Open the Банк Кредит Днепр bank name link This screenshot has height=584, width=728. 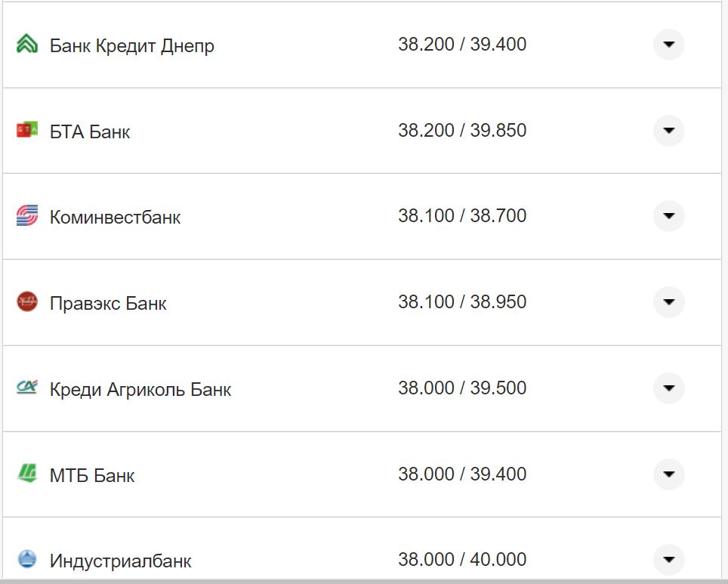(131, 45)
